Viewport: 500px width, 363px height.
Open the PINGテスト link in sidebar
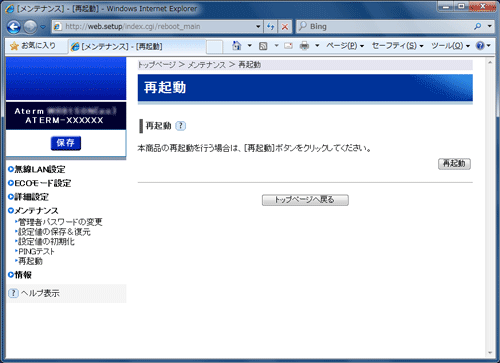click(35, 251)
